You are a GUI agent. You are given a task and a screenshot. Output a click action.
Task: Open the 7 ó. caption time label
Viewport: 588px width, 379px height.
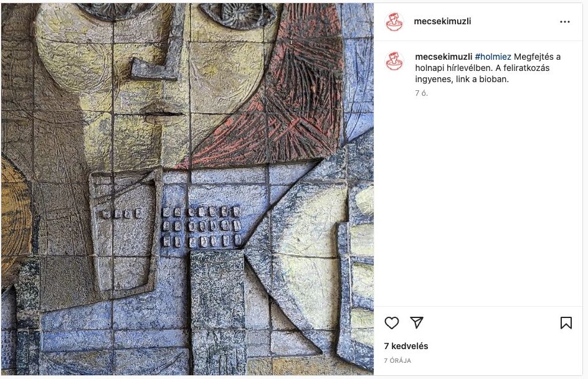tap(422, 93)
